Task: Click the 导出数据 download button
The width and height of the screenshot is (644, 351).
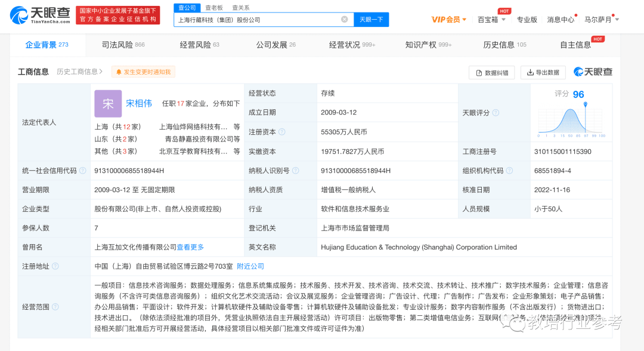Action: coord(543,72)
